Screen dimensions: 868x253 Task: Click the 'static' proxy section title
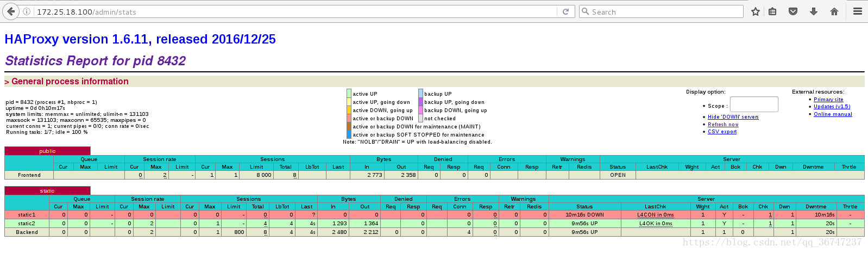(47, 191)
